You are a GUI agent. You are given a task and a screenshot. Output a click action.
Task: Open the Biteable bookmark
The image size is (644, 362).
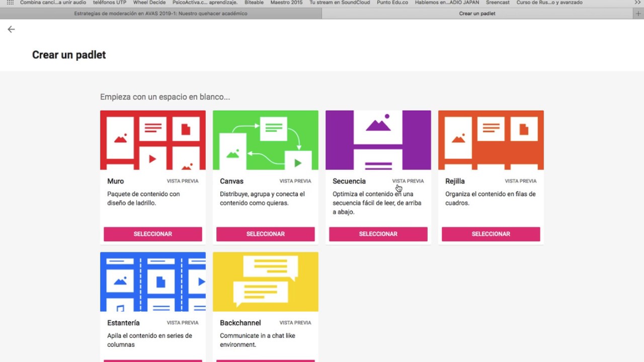[x=254, y=3]
